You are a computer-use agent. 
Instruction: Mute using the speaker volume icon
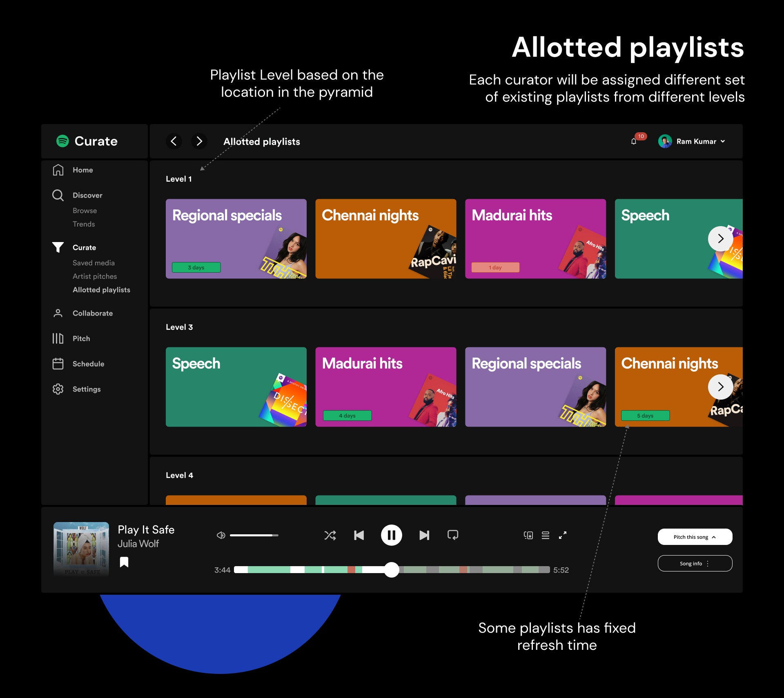[221, 535]
